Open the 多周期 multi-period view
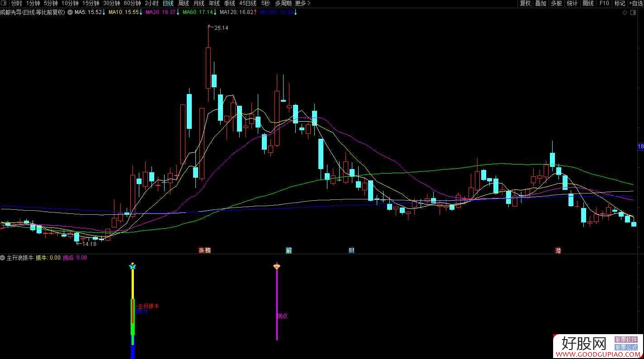This screenshot has height=359, width=644. (x=283, y=3)
